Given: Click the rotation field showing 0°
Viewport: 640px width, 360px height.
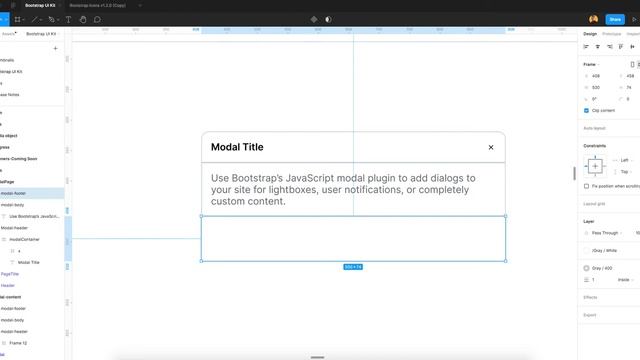Looking at the screenshot, I should coord(594,99).
